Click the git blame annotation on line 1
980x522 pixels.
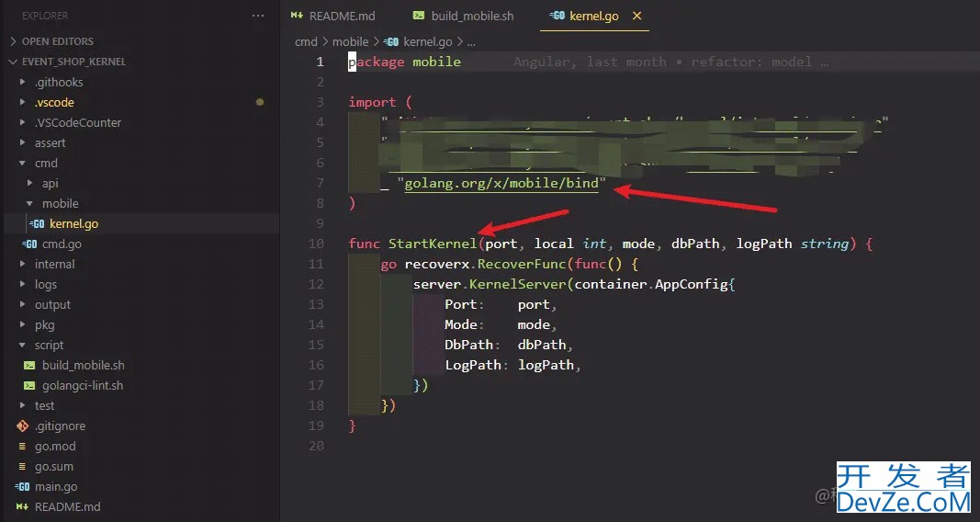(670, 62)
